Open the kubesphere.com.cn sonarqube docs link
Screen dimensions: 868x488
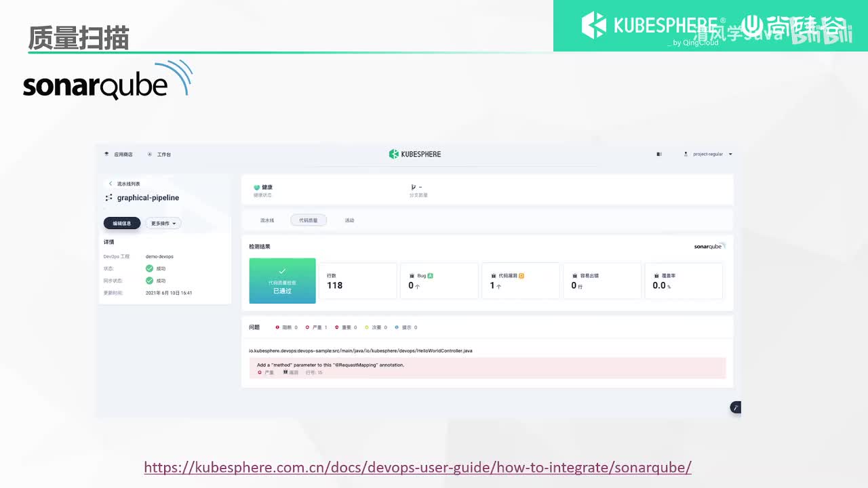click(418, 467)
